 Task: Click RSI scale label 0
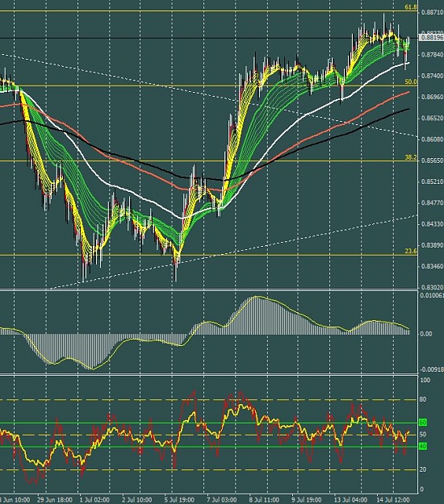pyautogui.click(x=421, y=489)
